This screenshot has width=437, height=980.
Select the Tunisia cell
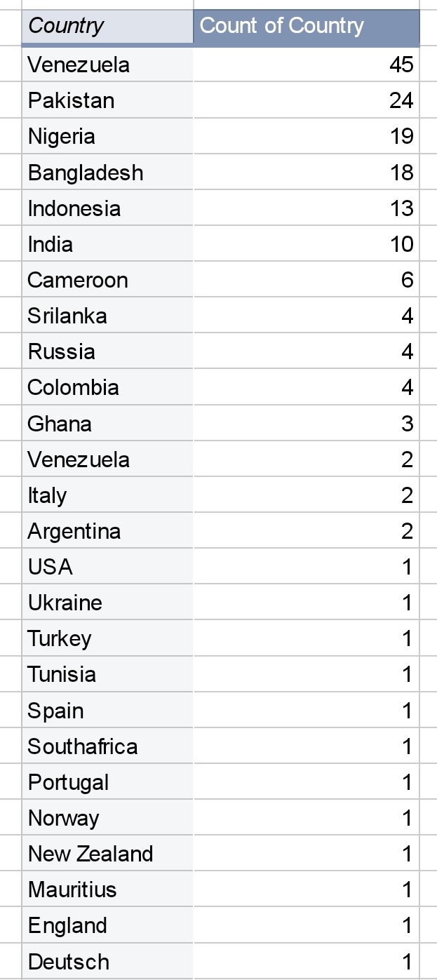point(107,674)
